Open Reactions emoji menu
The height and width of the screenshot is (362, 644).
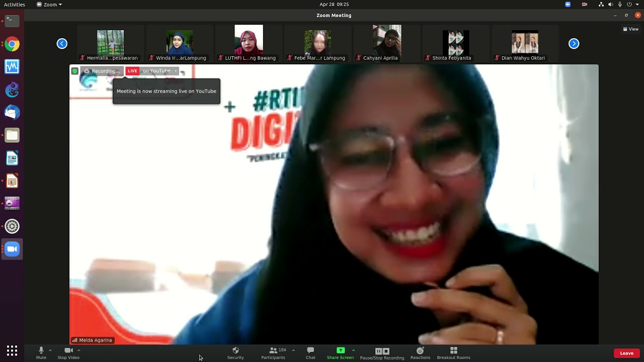click(420, 353)
